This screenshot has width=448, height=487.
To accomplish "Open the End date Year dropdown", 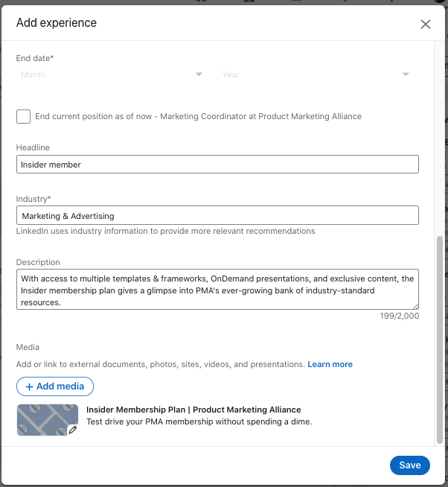I will pos(316,74).
